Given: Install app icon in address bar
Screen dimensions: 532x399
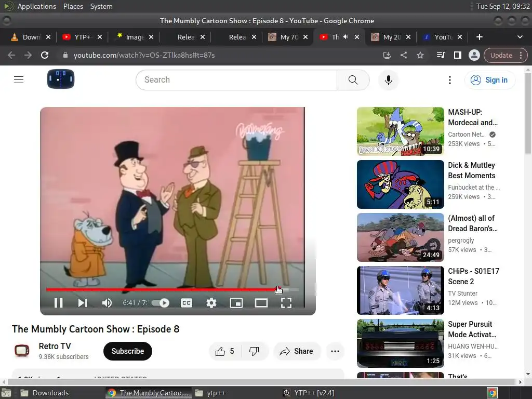Looking at the screenshot, I should tap(387, 55).
